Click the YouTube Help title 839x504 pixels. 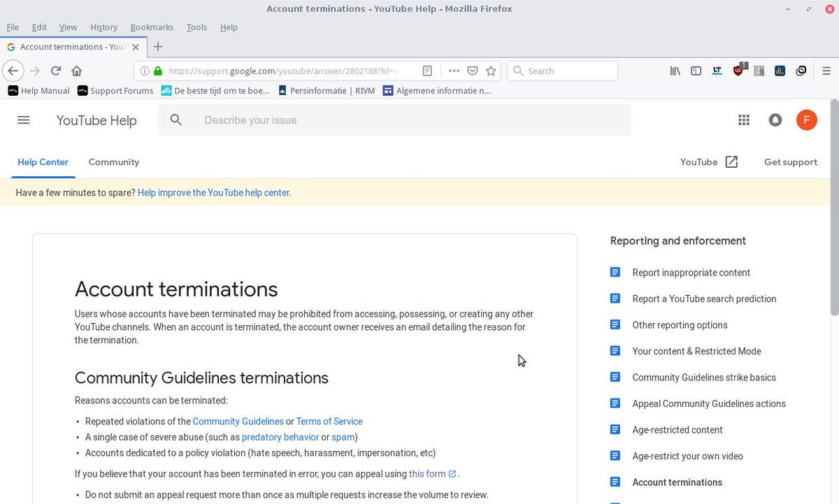click(x=96, y=120)
